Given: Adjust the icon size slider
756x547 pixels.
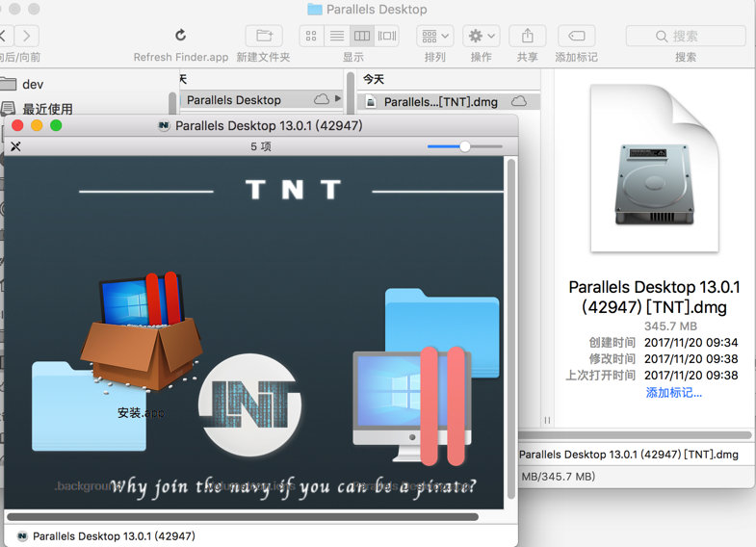Looking at the screenshot, I should (x=465, y=146).
